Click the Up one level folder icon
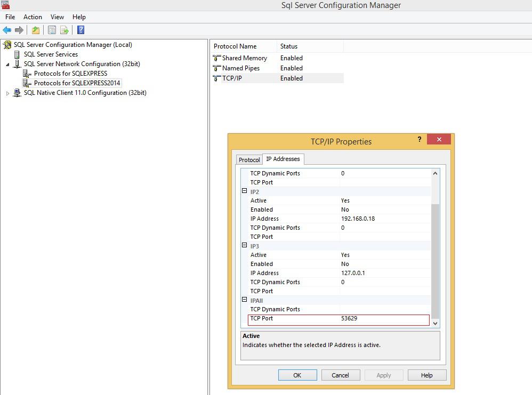 pyautogui.click(x=36, y=30)
